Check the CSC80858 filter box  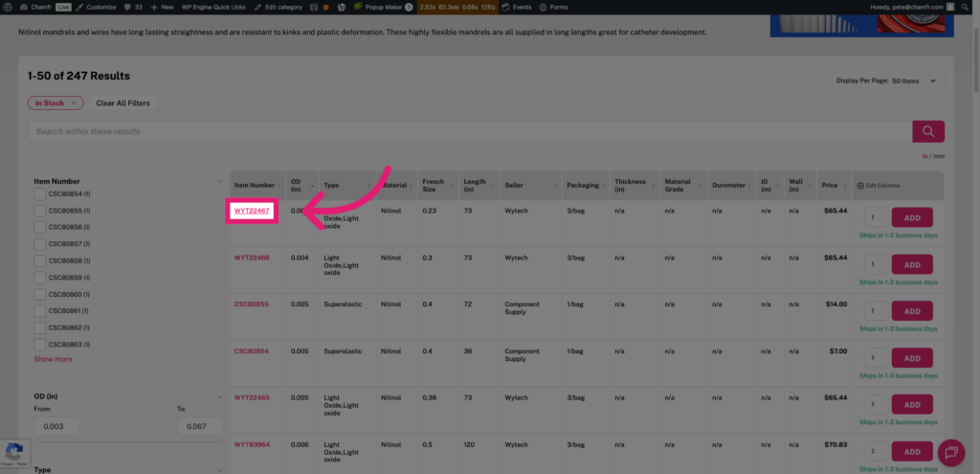click(40, 260)
